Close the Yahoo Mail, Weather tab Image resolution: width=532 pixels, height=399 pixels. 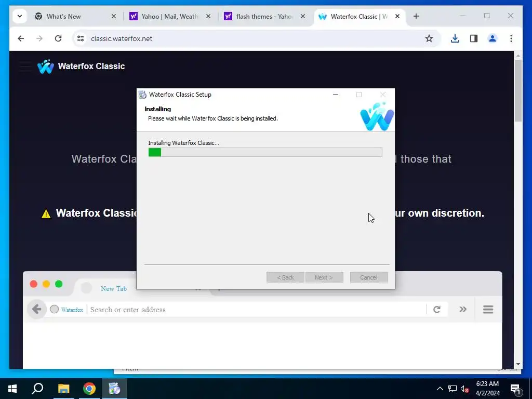[x=208, y=16]
